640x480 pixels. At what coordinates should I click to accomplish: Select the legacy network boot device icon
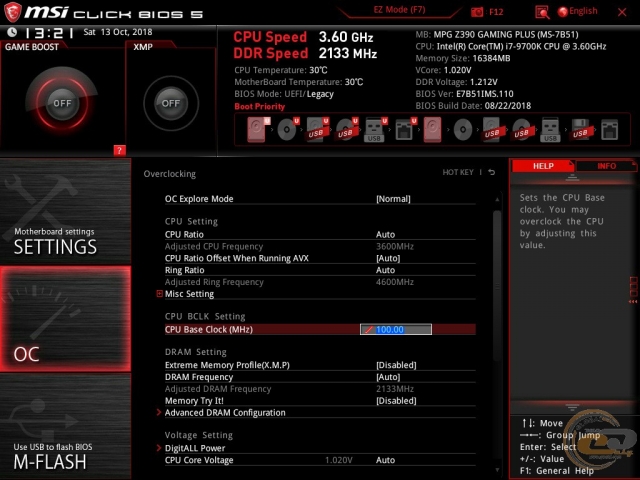point(609,130)
